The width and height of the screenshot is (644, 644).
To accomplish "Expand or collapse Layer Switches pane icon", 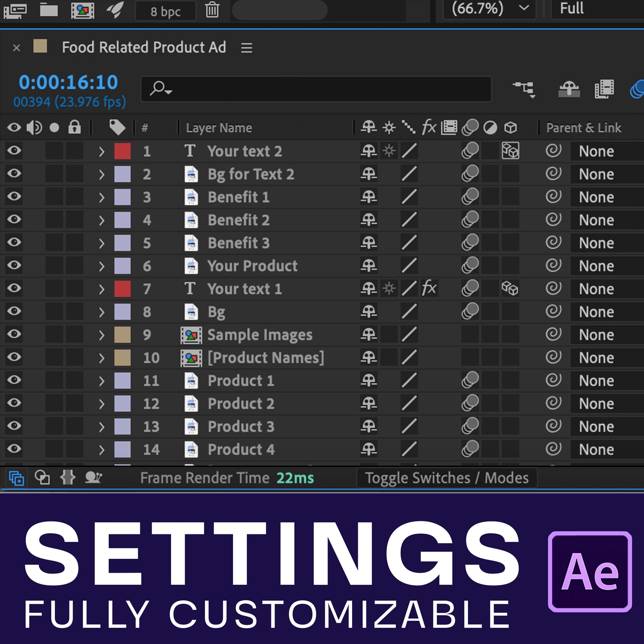I will tap(16, 478).
